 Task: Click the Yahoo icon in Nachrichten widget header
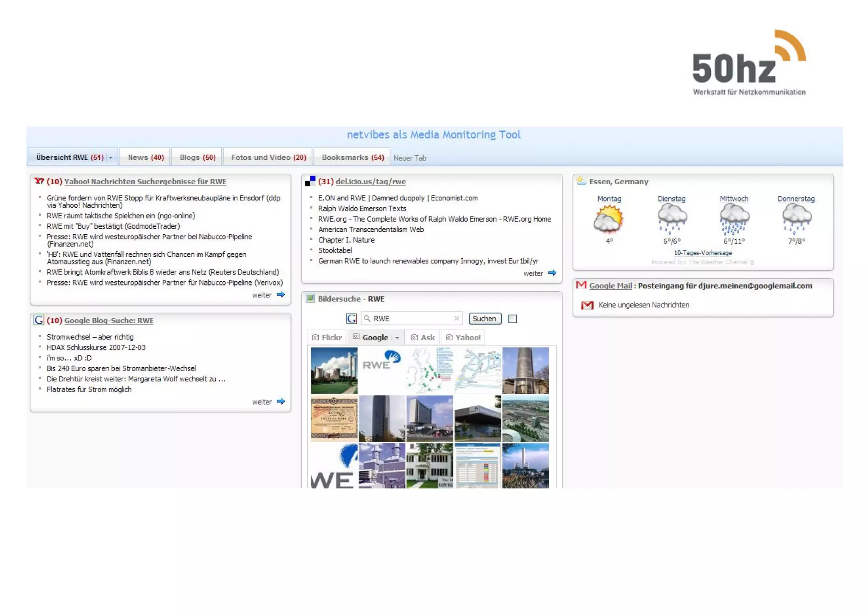click(39, 181)
